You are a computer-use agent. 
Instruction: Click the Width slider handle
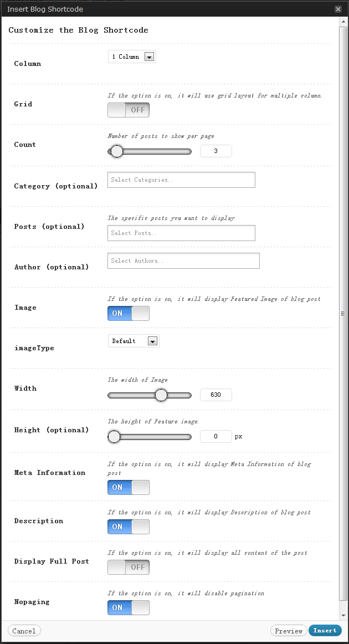(161, 395)
